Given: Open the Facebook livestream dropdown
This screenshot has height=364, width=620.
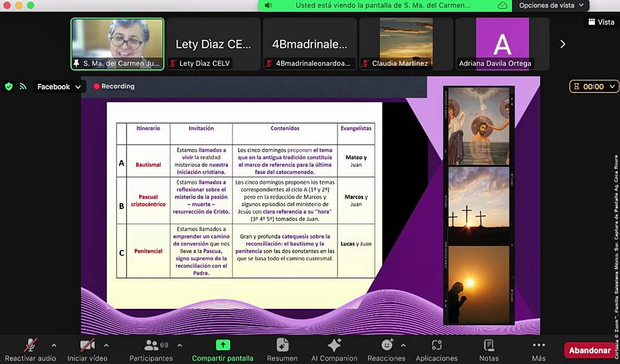Looking at the screenshot, I should [58, 87].
